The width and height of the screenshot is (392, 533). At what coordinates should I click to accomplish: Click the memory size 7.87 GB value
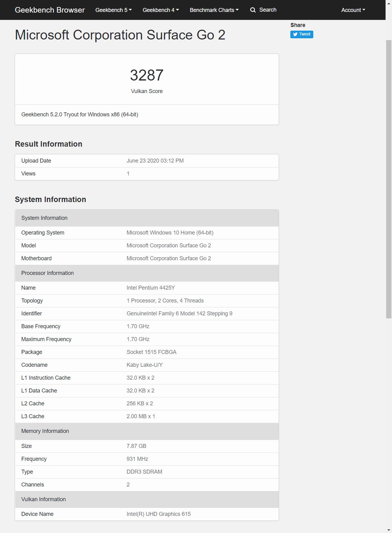coord(136,446)
